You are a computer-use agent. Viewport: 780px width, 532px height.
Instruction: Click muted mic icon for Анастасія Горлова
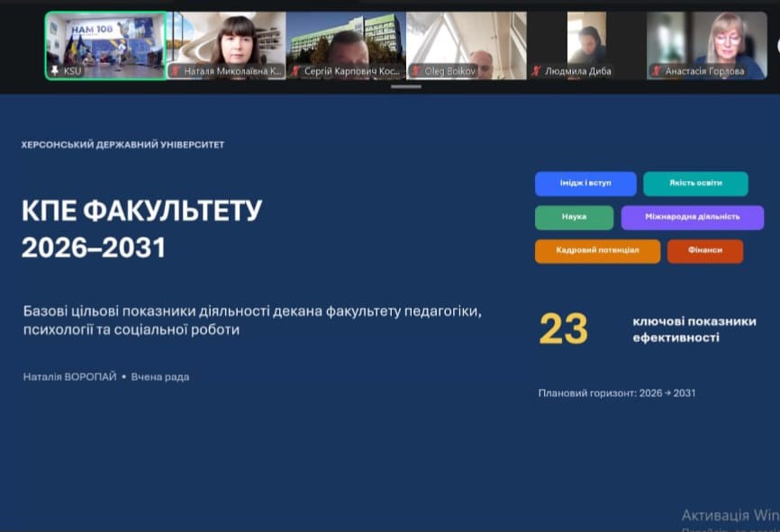click(x=656, y=70)
